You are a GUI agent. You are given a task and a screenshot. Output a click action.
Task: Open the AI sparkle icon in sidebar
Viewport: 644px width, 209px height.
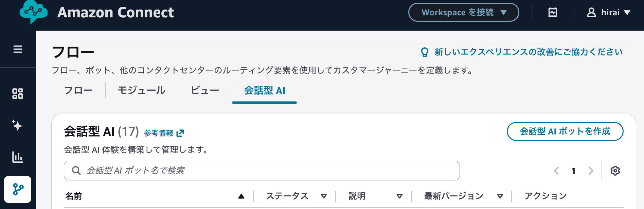click(18, 126)
